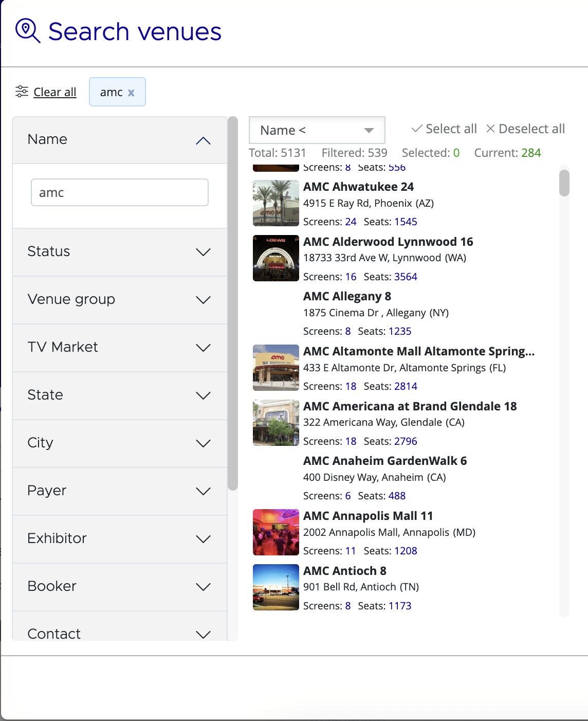The width and height of the screenshot is (588, 721).
Task: Click Deselect all
Action: 531,129
